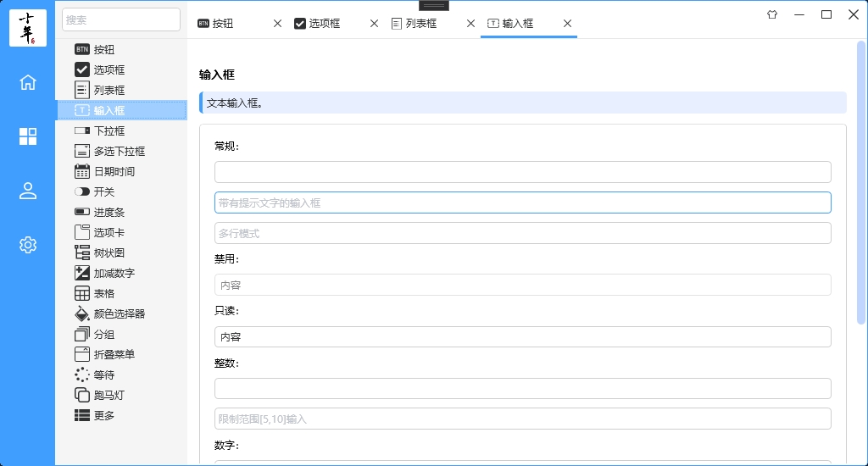The width and height of the screenshot is (868, 466).
Task: Select the 表格 item in the component list
Action: (121, 293)
